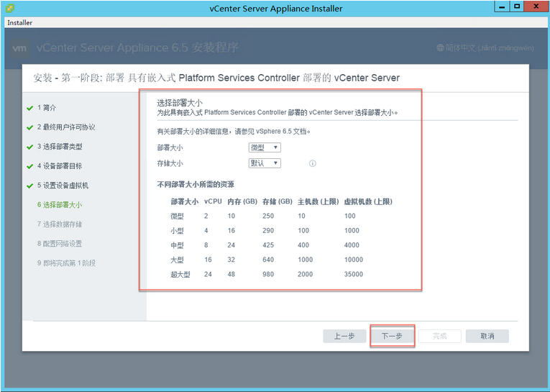Click step 7 选择数据存储
Image resolution: width=550 pixels, height=392 pixels.
[60, 224]
